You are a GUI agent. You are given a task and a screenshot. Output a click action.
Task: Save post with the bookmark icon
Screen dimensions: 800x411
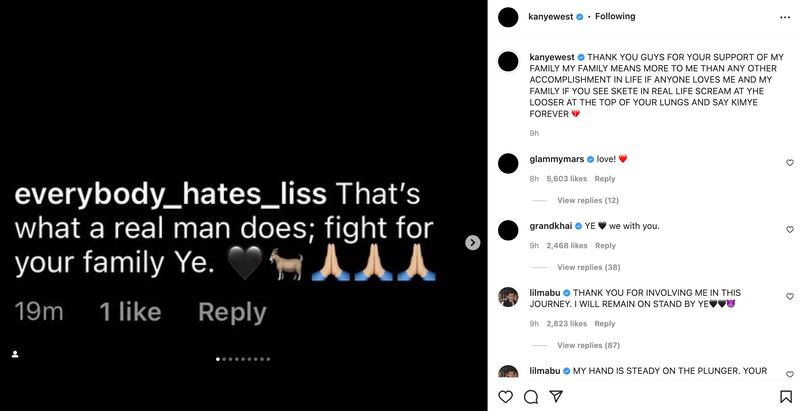(x=785, y=396)
